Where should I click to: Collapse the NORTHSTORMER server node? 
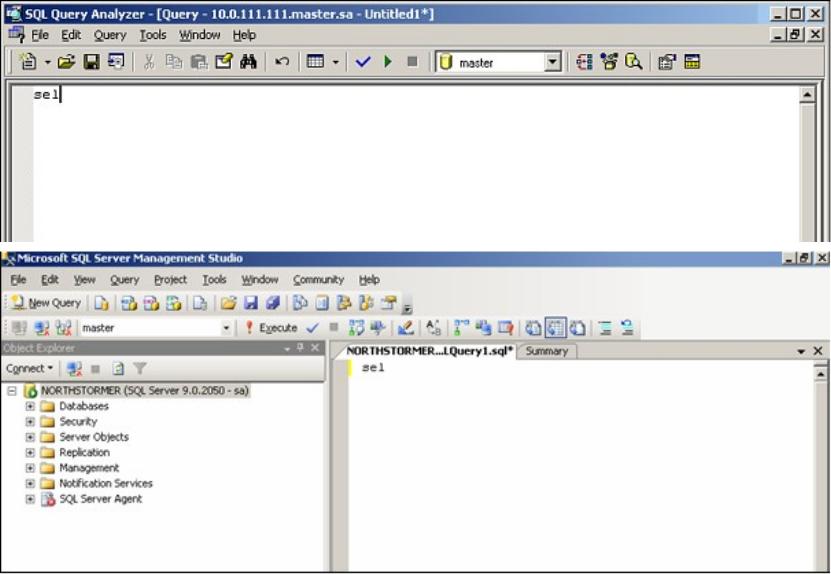click(12, 391)
